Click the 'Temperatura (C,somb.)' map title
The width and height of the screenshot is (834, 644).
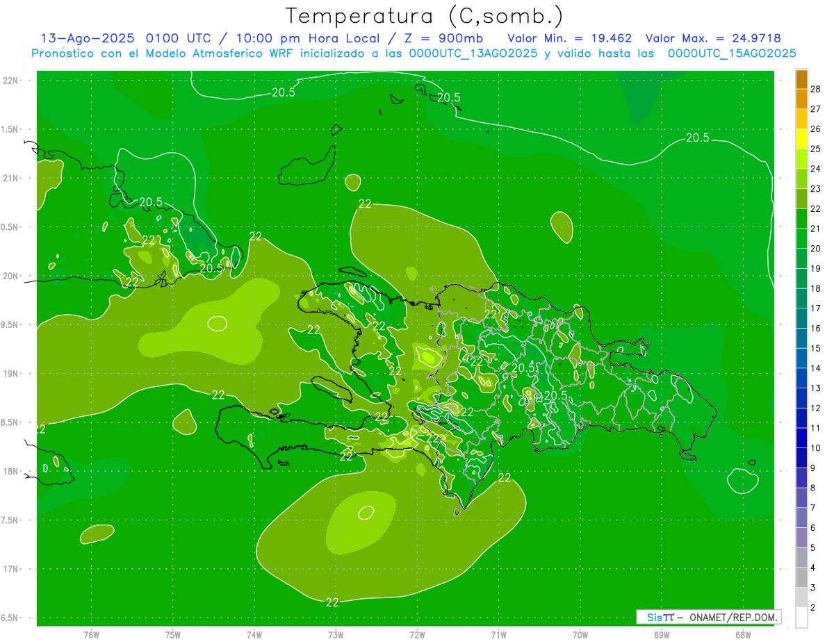click(425, 16)
